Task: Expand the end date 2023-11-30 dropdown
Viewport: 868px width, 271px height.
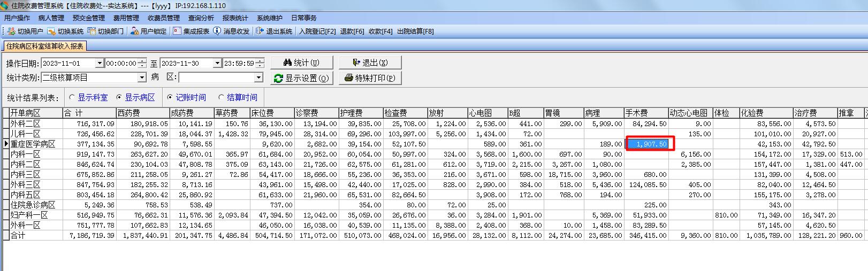Action: [217, 63]
